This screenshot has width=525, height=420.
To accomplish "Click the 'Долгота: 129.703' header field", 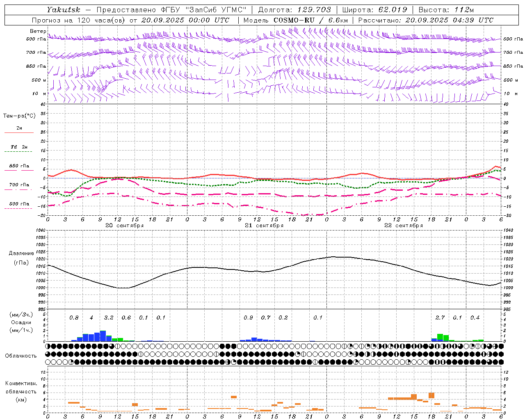I will point(294,10).
